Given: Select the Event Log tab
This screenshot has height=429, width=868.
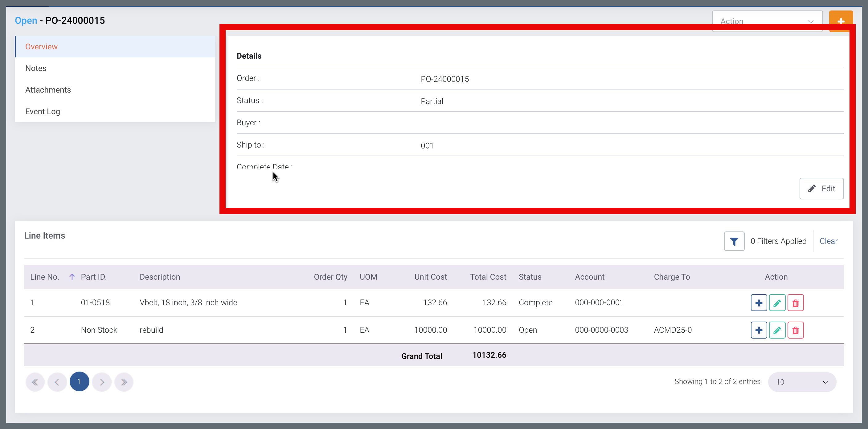Looking at the screenshot, I should click(x=43, y=111).
